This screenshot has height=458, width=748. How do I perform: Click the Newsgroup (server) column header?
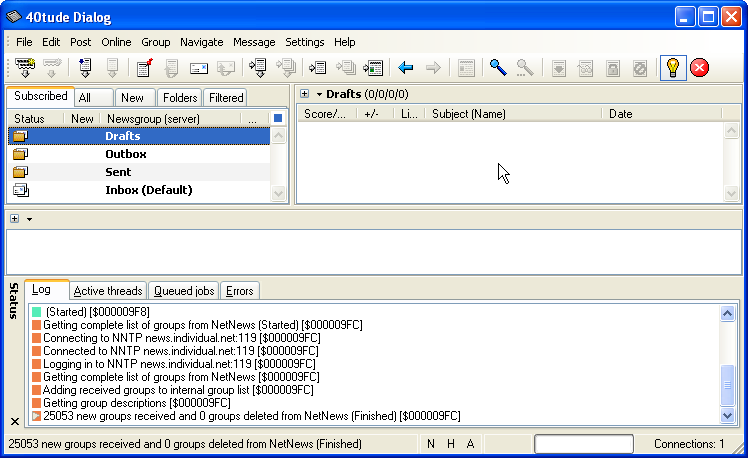pyautogui.click(x=170, y=119)
